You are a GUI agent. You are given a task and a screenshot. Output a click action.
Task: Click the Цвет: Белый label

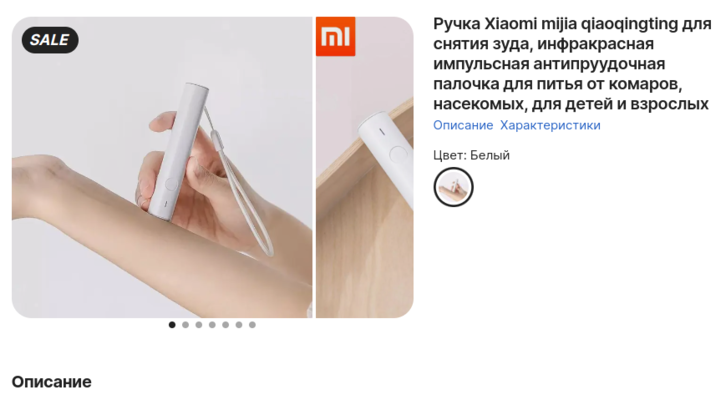tap(472, 155)
